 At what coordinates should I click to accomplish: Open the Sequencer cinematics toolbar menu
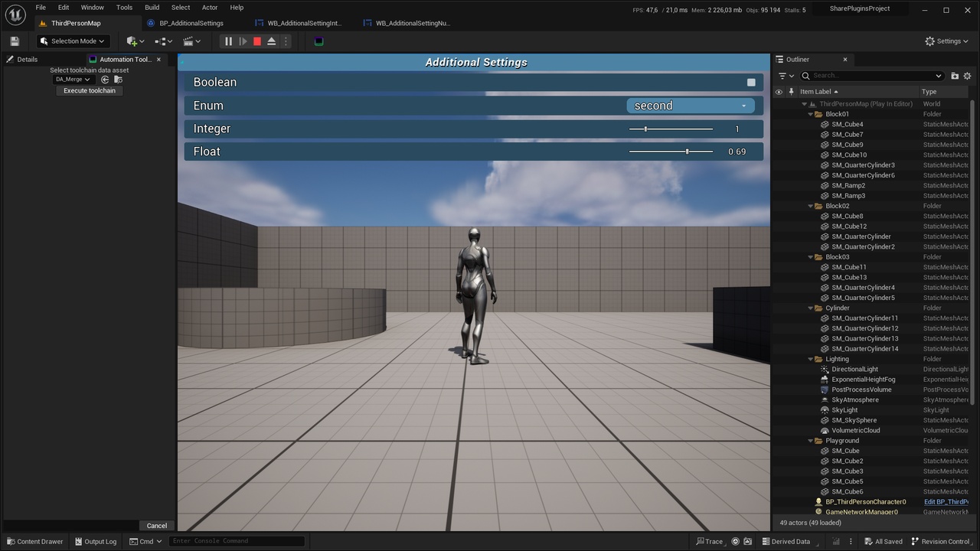coord(192,41)
